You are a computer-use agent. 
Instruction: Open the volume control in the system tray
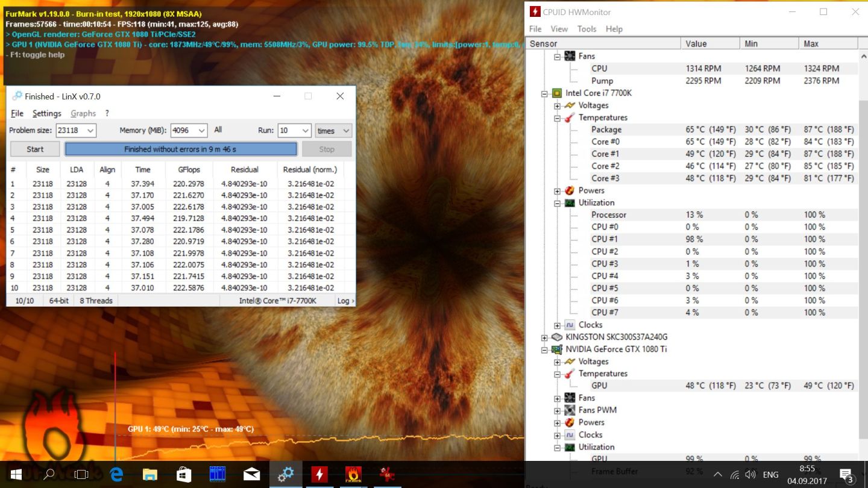(750, 475)
